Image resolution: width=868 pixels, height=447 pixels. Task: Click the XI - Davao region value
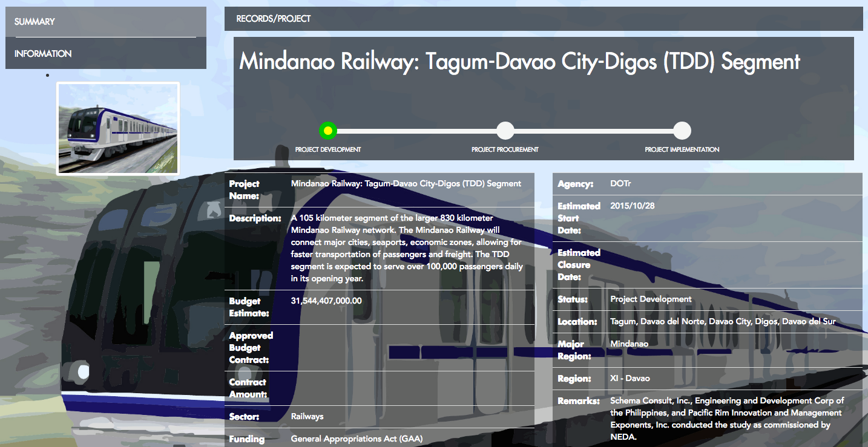(x=630, y=379)
